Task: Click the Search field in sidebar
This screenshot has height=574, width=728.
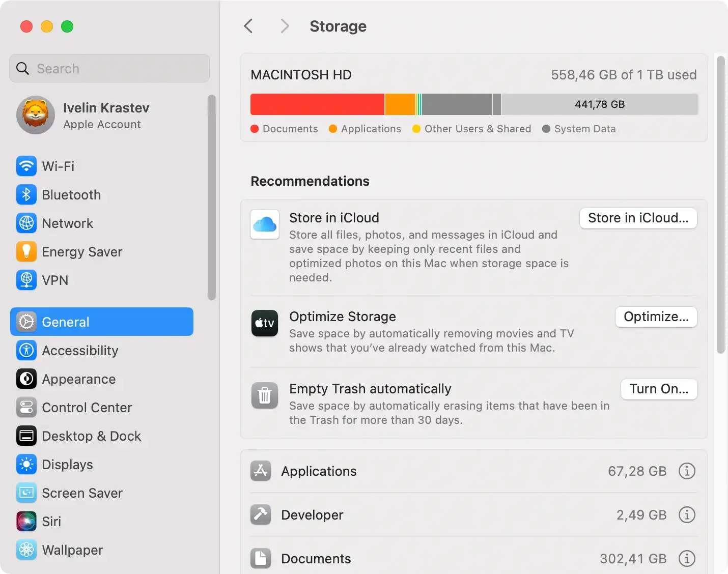Action: coord(109,68)
